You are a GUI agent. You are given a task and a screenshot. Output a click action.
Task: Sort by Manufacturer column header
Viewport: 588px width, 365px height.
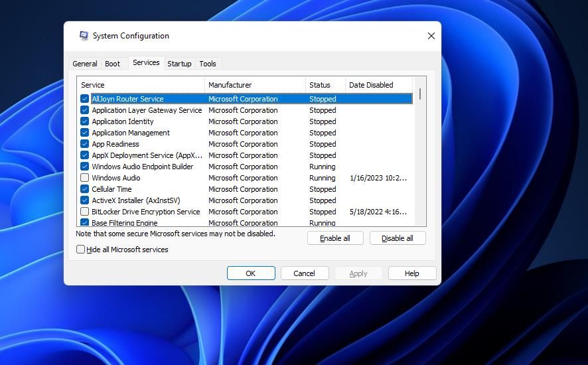click(x=255, y=85)
